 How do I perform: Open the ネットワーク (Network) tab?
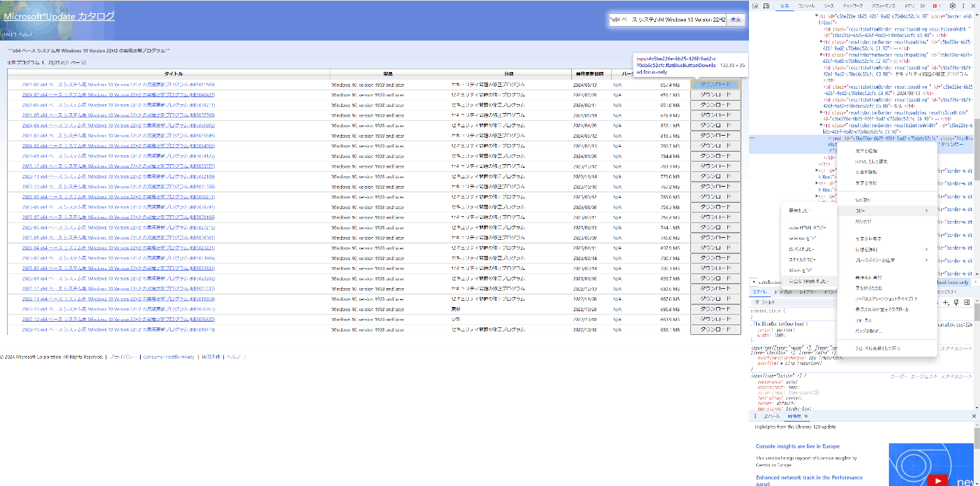coord(852,6)
